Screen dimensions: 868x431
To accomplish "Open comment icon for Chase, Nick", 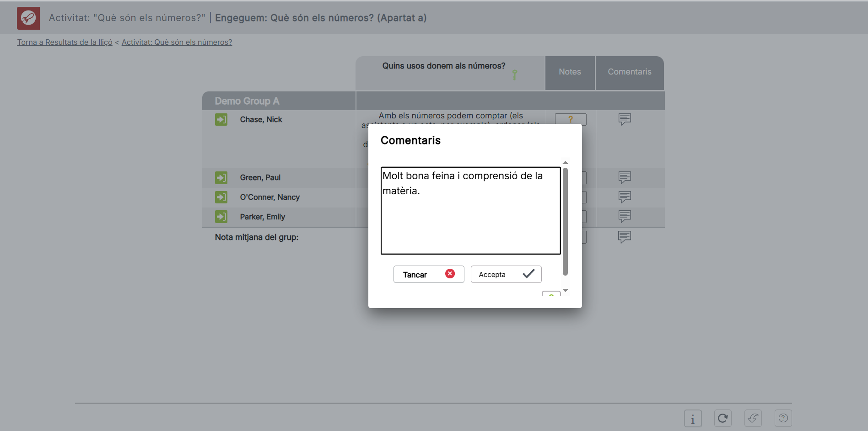I will [x=625, y=119].
